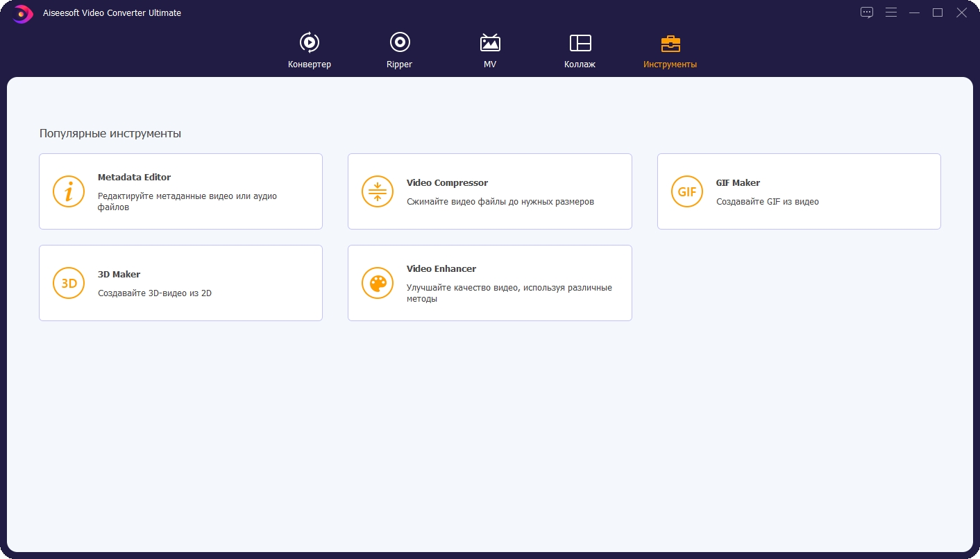Screen dimensions: 980x559
Task: Start 3D Maker via its title
Action: click(x=119, y=275)
